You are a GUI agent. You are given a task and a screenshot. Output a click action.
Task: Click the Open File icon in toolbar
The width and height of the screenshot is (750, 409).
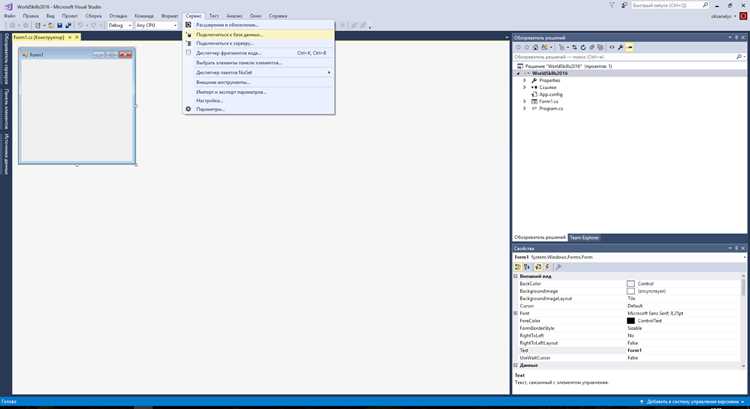[x=51, y=25]
